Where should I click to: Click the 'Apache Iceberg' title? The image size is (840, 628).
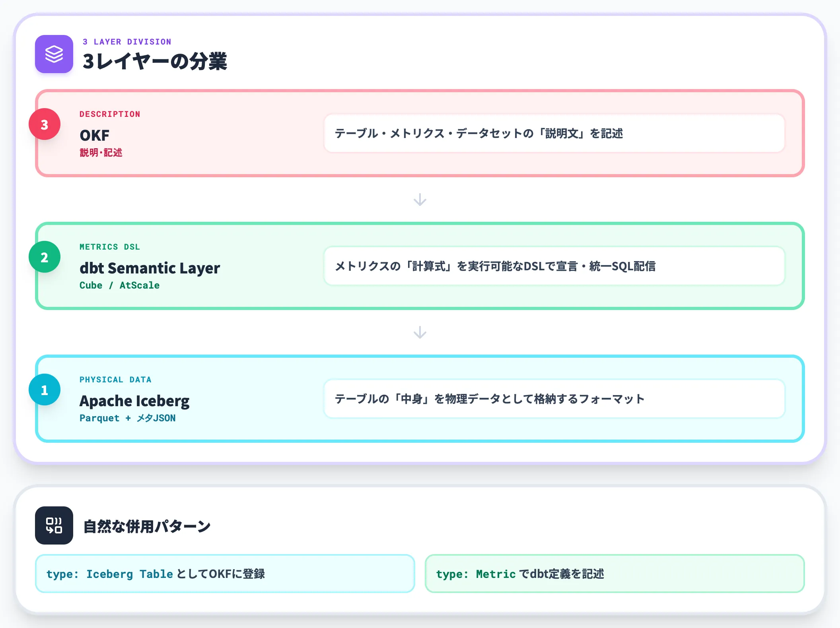(134, 401)
